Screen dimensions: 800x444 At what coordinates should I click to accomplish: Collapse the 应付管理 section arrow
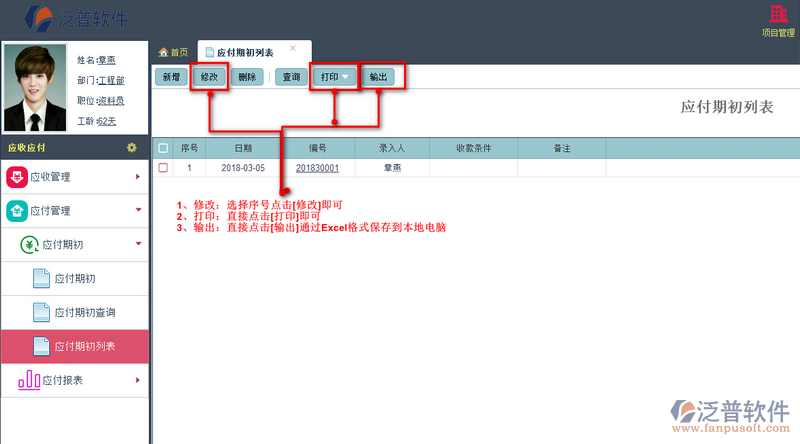click(137, 211)
